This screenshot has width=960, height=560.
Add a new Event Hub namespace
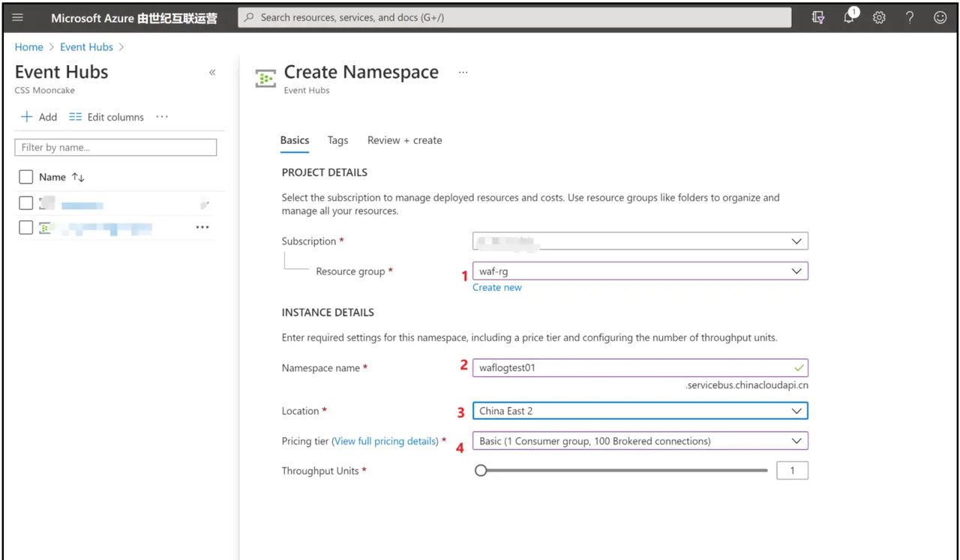click(39, 117)
